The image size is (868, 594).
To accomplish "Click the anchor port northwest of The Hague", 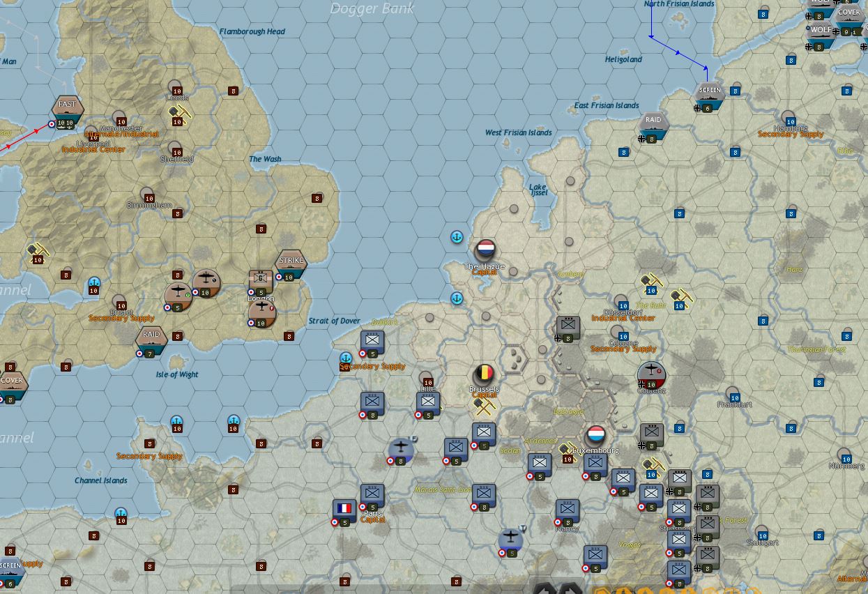I will (x=457, y=238).
